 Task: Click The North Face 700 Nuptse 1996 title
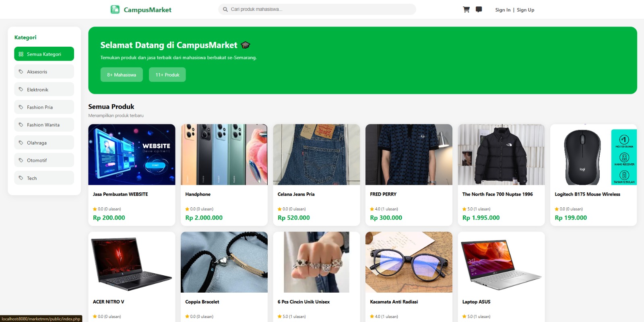[497, 194]
